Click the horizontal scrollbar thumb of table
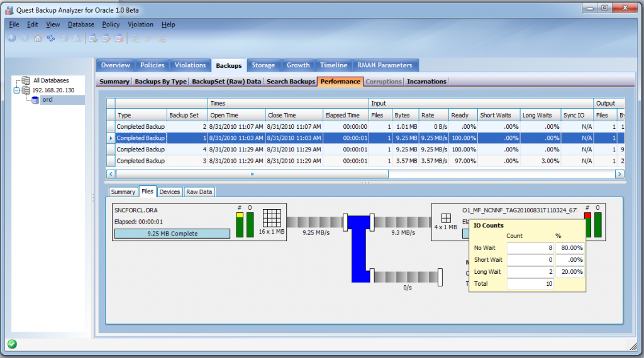 [252, 174]
